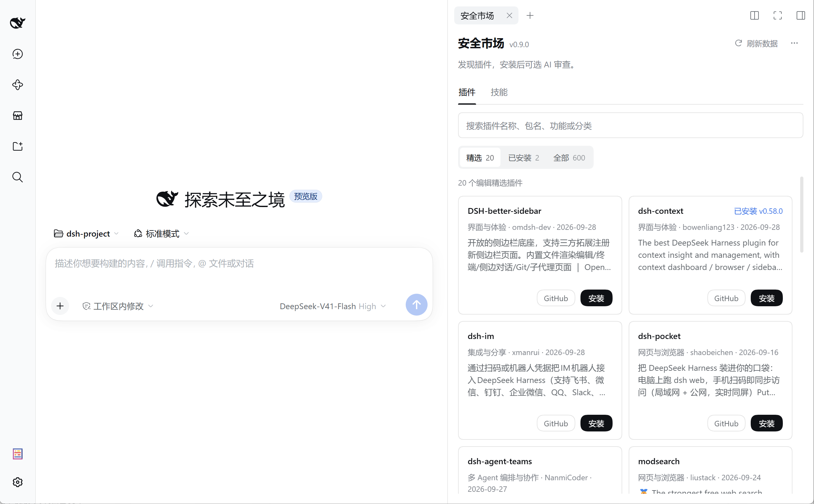
Task: Open 工作区内修改 permission dropdown
Action: (x=118, y=306)
